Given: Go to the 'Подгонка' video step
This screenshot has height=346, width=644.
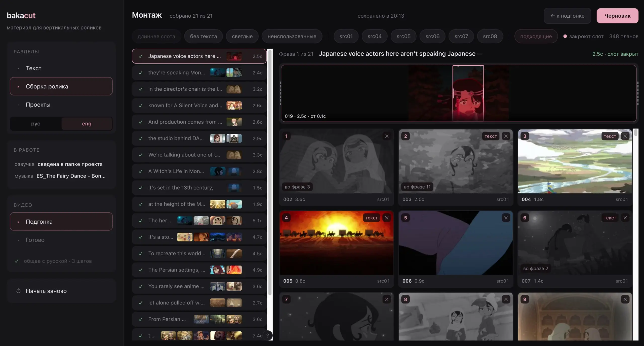Looking at the screenshot, I should (x=61, y=222).
